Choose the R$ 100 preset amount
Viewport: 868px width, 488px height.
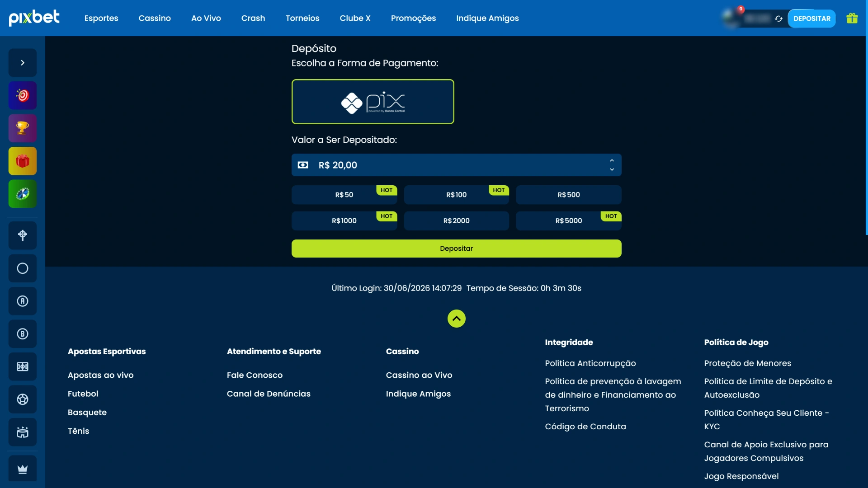457,195
